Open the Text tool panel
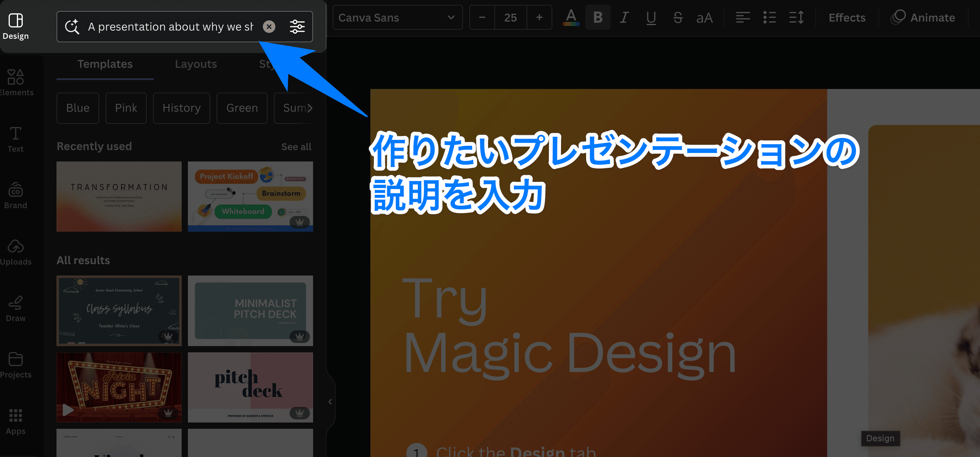980x457 pixels. click(16, 139)
